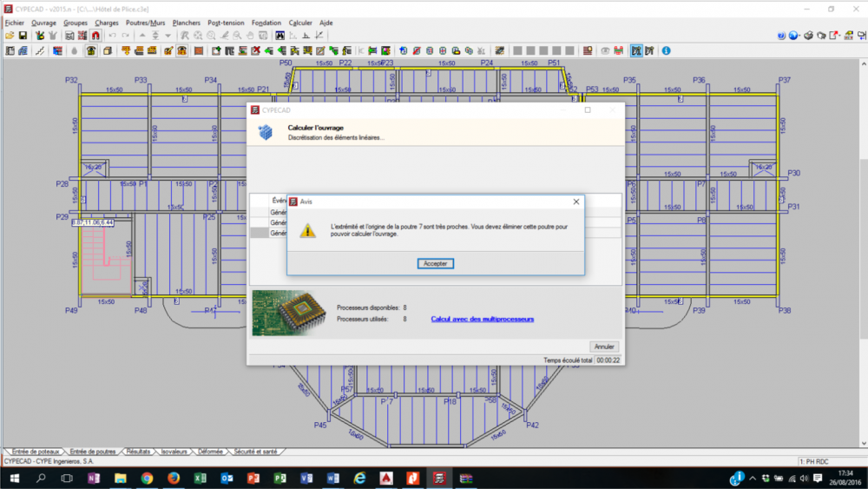
Task: Open the Fichier menu
Action: click(15, 23)
